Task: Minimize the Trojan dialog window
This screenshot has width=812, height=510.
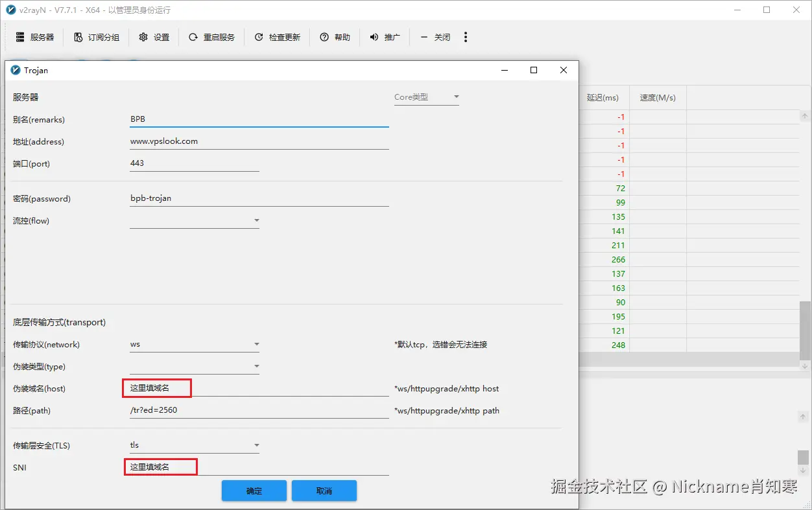Action: pos(504,70)
